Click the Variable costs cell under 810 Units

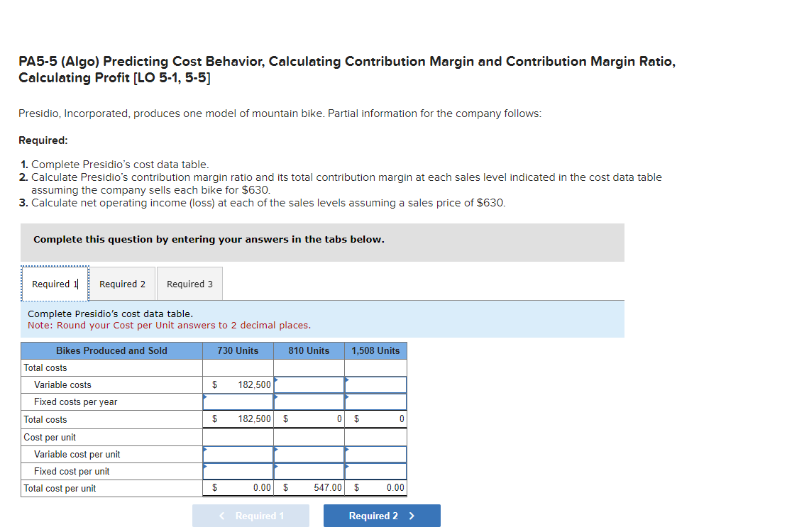pos(309,384)
